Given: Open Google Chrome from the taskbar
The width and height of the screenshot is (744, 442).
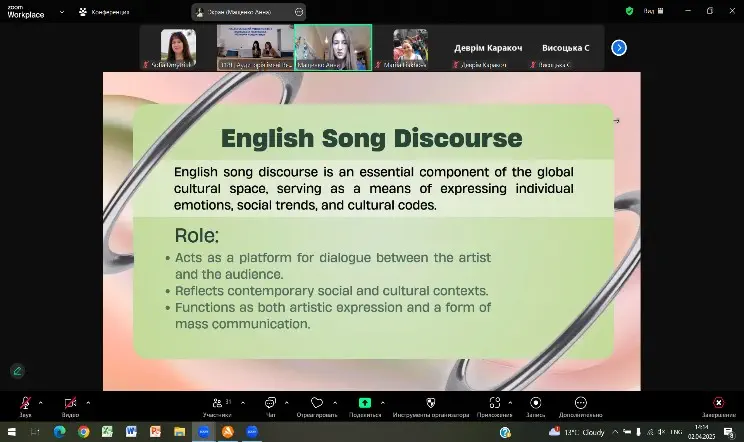Looking at the screenshot, I should [x=84, y=431].
